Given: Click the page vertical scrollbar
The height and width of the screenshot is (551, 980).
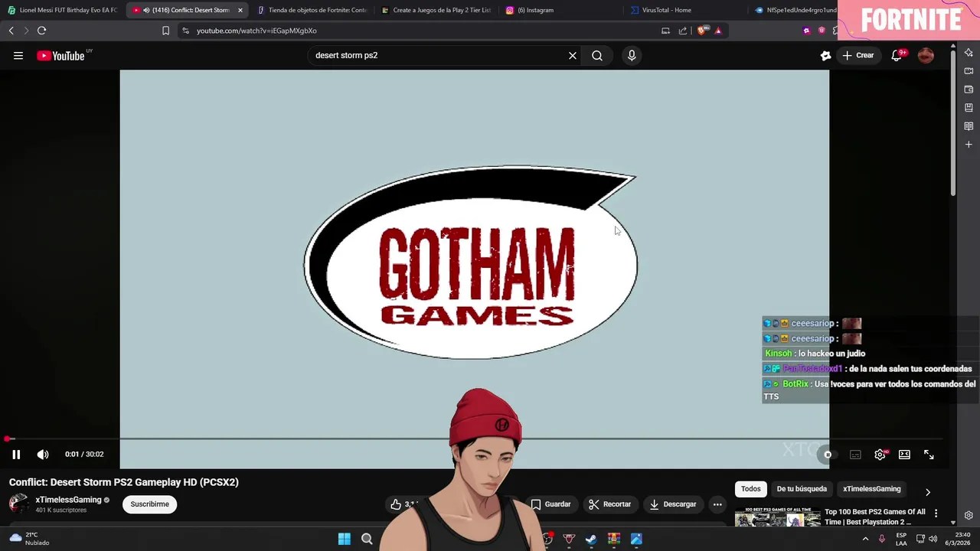Looking at the screenshot, I should point(953,122).
